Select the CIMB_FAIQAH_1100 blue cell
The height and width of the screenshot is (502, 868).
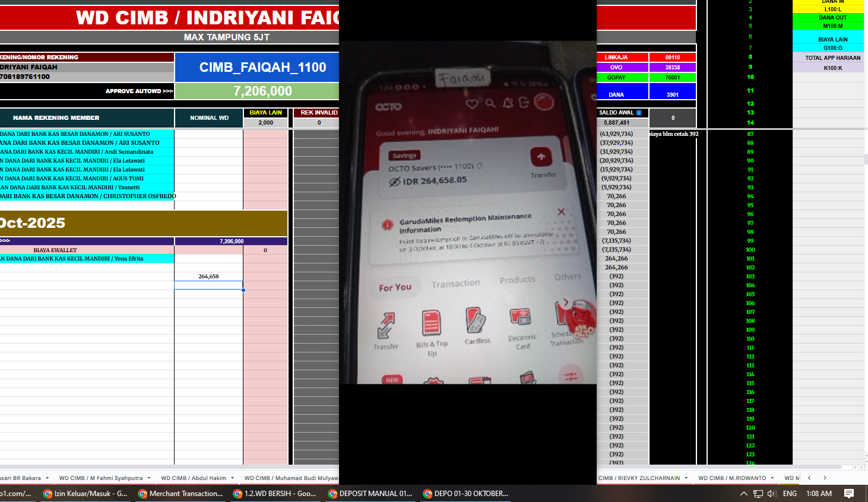(262, 67)
